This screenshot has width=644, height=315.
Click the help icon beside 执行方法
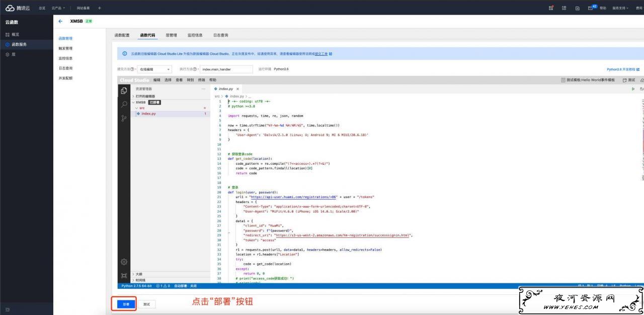[x=194, y=69]
